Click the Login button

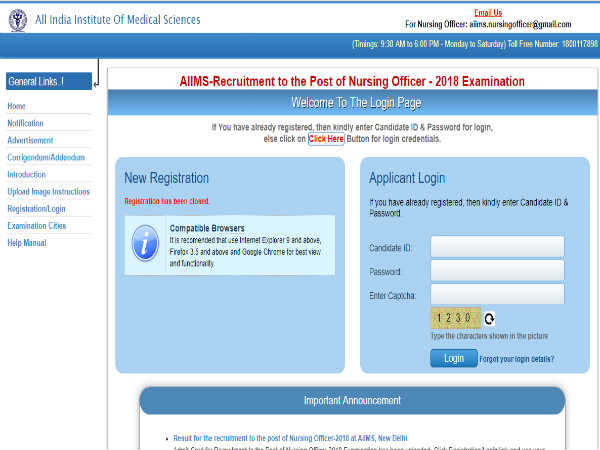pos(454,359)
